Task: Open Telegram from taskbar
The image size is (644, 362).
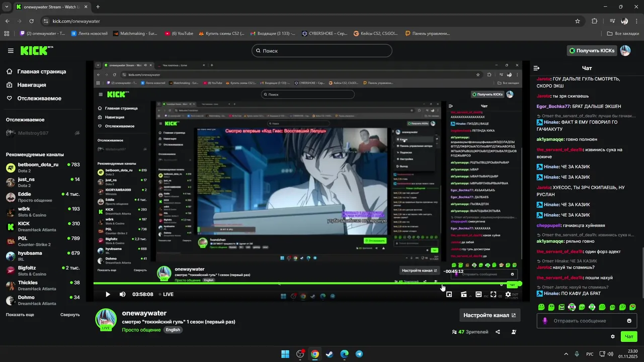Action: tap(359, 354)
